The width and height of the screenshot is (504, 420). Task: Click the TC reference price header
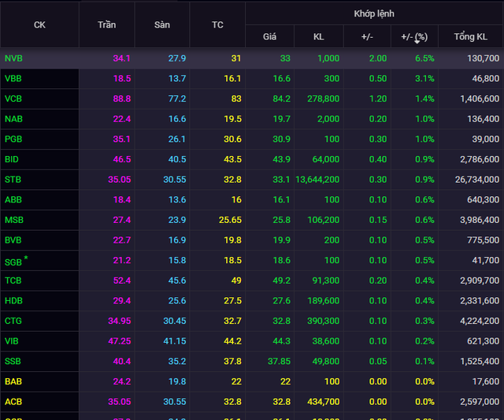pyautogui.click(x=217, y=24)
